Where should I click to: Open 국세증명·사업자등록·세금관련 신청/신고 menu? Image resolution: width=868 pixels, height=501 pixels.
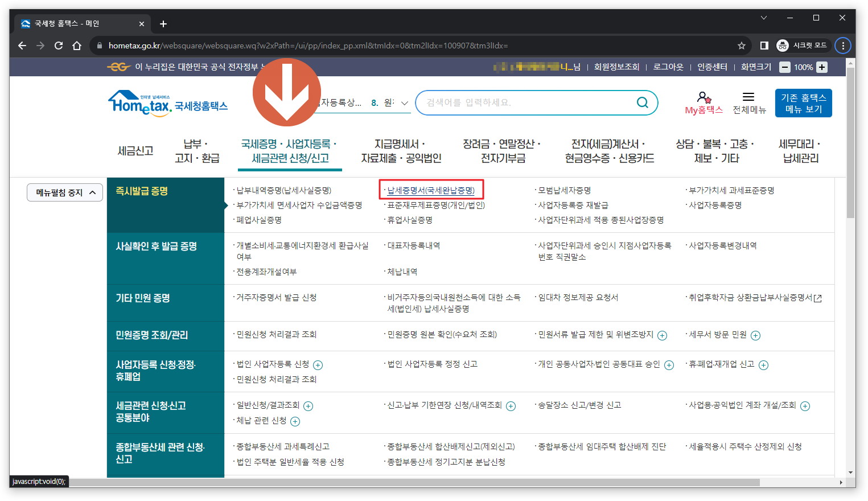[x=290, y=151]
